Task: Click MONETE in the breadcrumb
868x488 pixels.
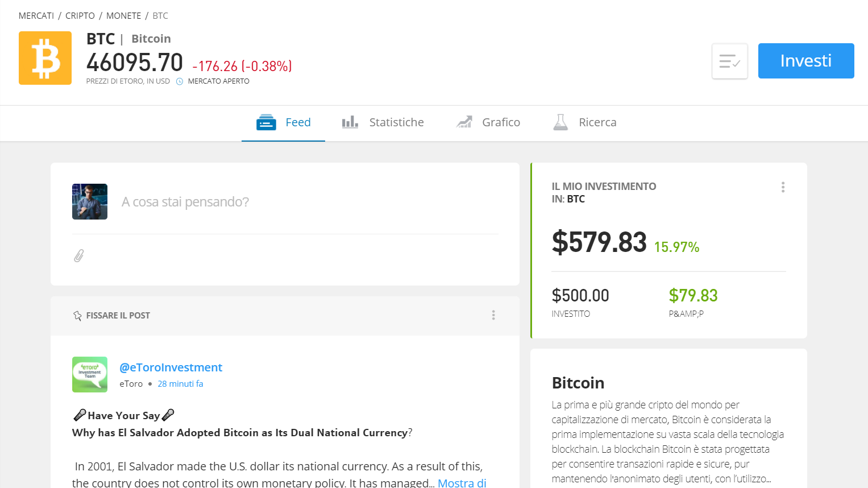Action: 123,16
